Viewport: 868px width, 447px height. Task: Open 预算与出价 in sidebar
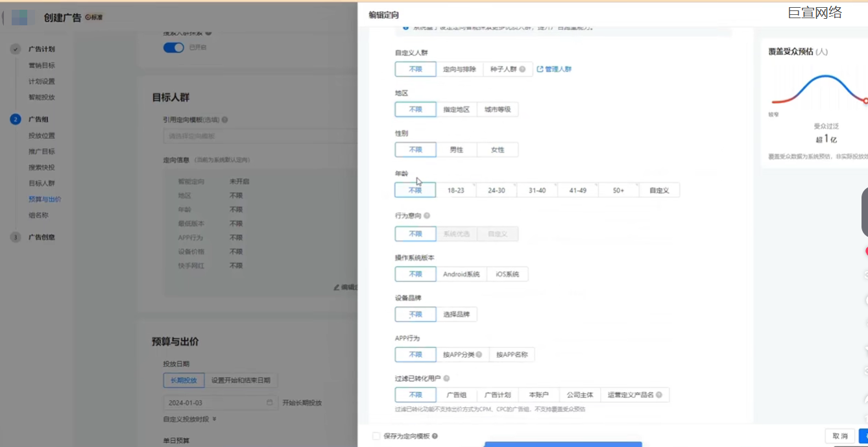click(45, 199)
